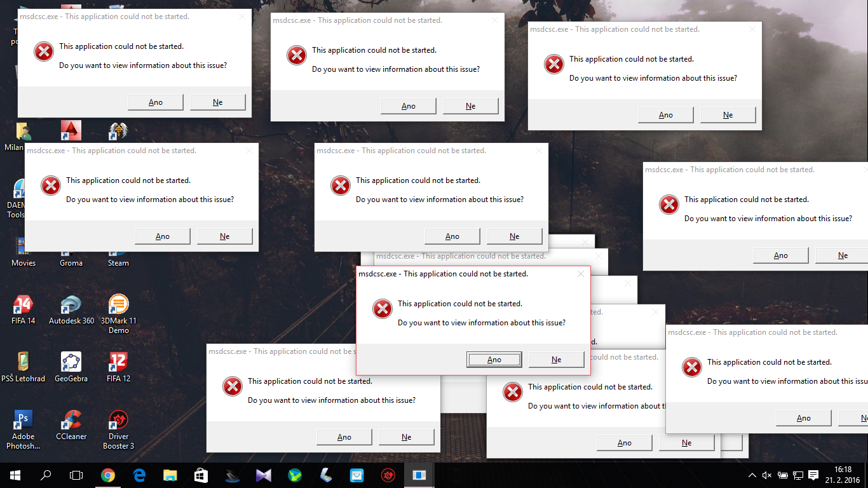Screen dimensions: 868x488
Task: Open the CCleaner desktop shortcut
Action: 71,421
